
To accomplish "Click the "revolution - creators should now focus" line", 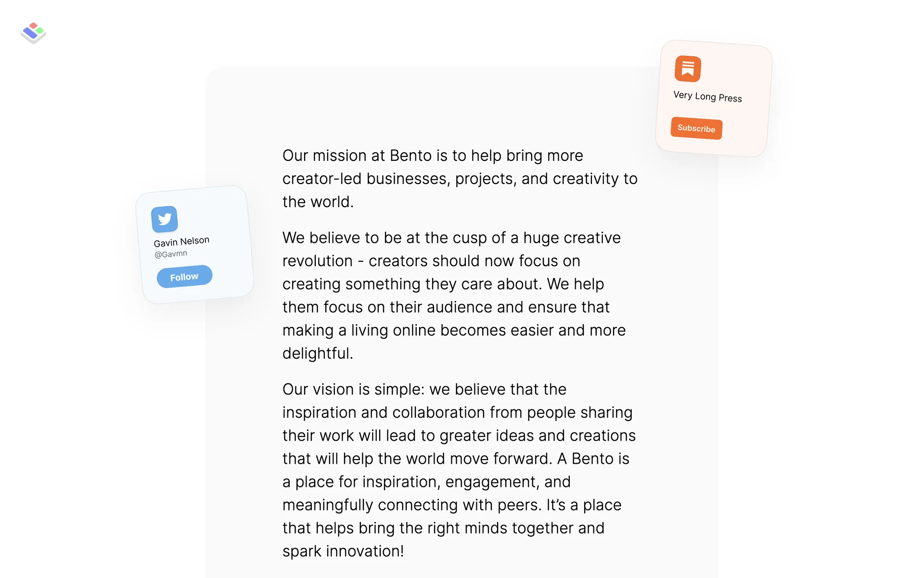I will pos(431,261).
